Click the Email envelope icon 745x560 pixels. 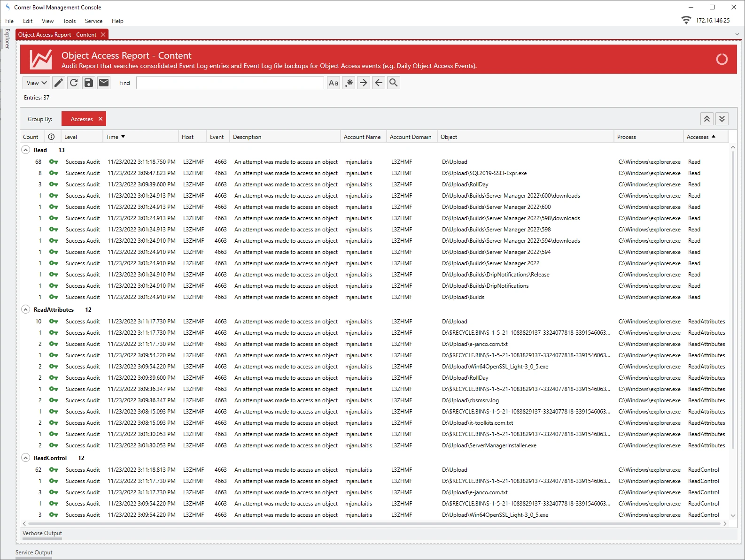pos(104,83)
